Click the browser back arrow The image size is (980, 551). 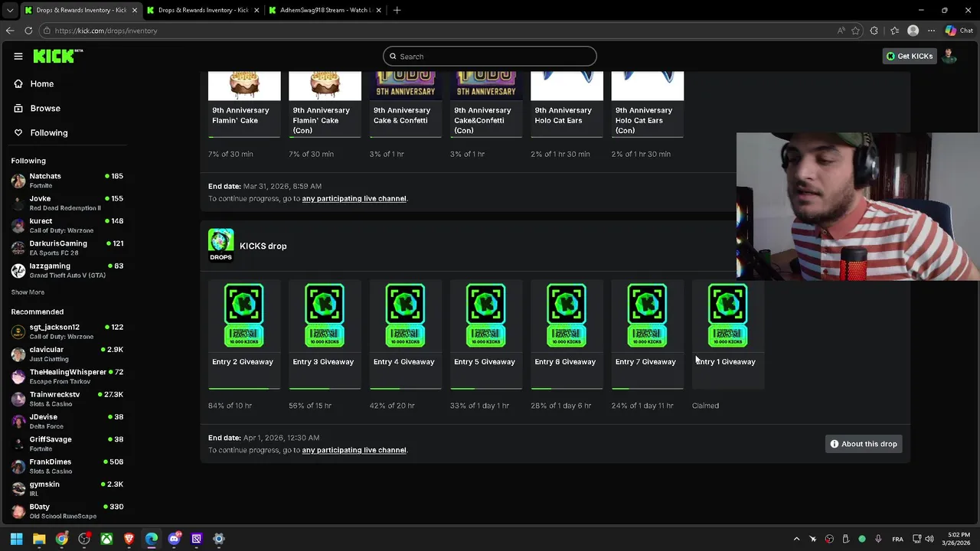point(10,31)
